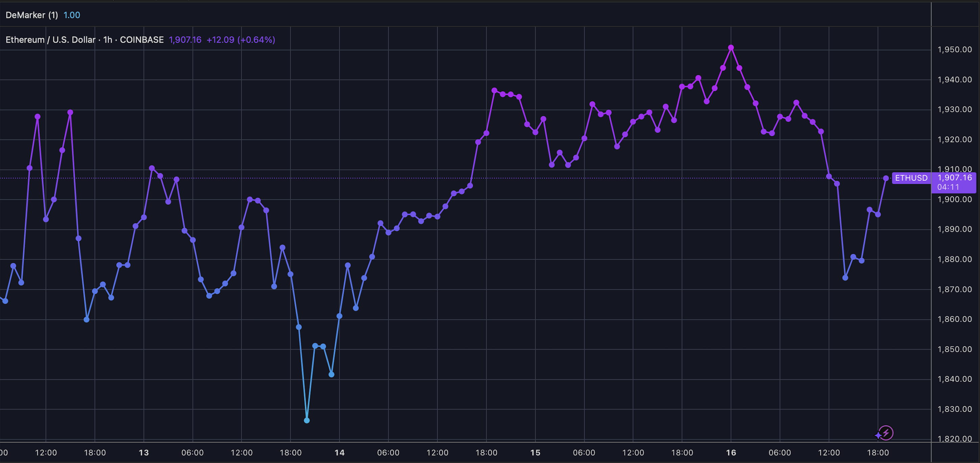The width and height of the screenshot is (980, 463).
Task: Click the purple lightning bolt event icon
Action: coord(886,433)
